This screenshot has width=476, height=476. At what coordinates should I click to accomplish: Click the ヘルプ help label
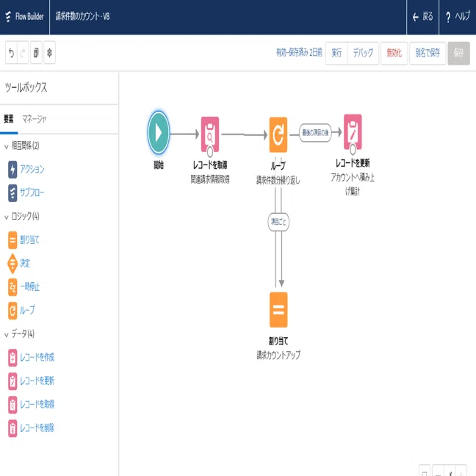462,16
